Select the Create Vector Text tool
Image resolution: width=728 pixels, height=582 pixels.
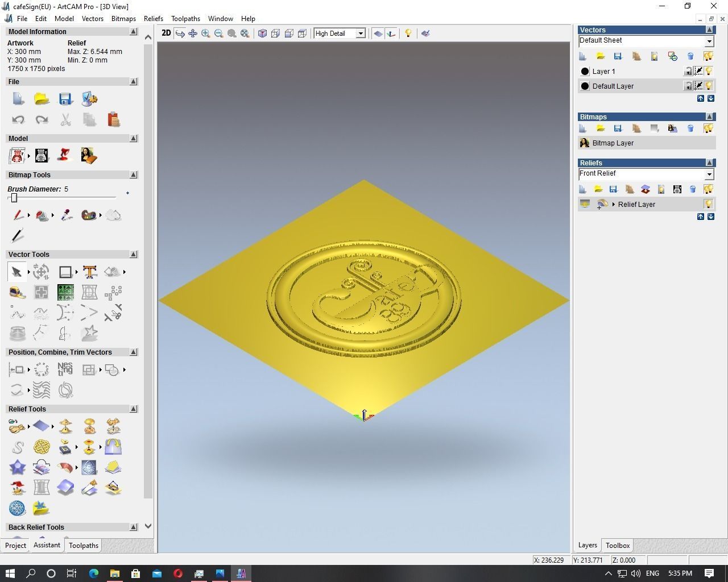point(89,272)
